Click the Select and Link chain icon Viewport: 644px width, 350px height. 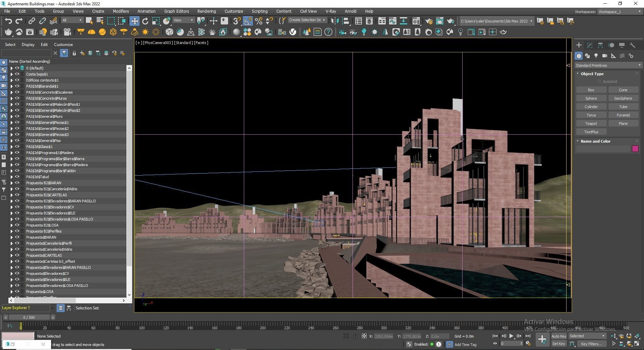(x=32, y=21)
